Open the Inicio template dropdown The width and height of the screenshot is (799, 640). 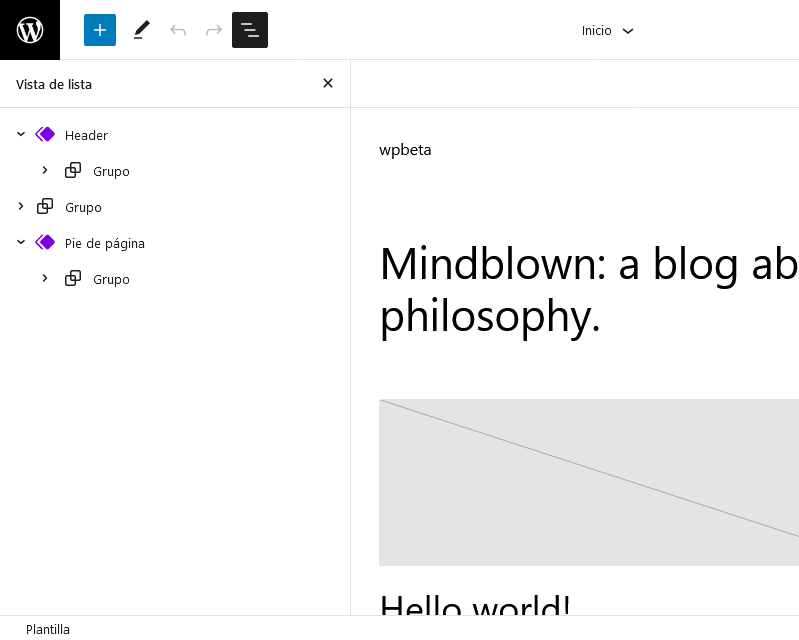pyautogui.click(x=607, y=31)
